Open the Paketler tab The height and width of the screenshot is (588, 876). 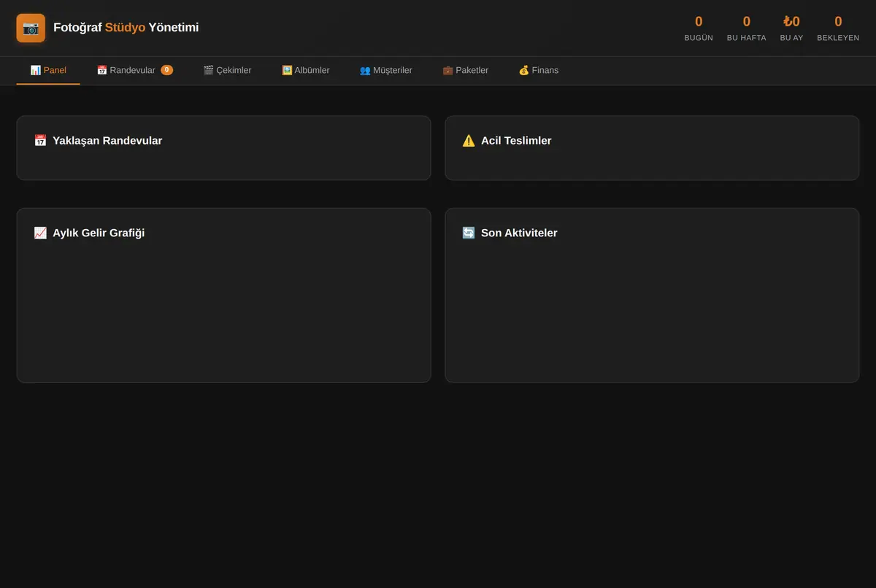coord(466,70)
